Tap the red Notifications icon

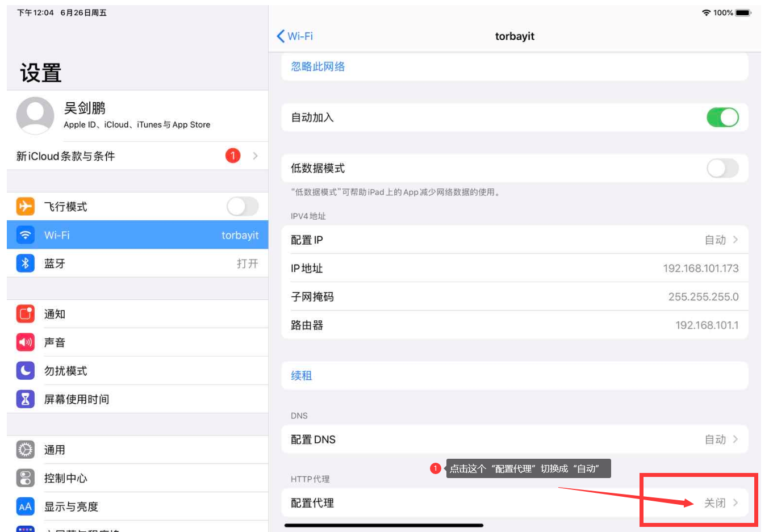click(x=26, y=314)
